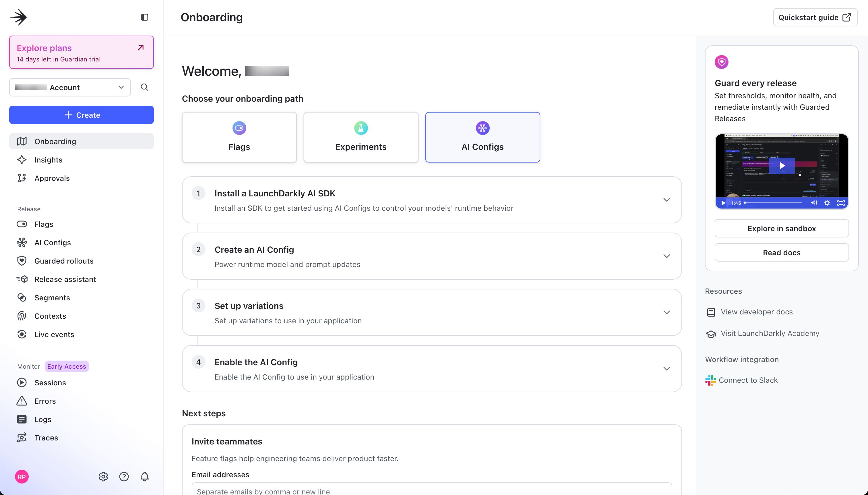Open Approvals in sidebar
868x495 pixels.
[82, 178]
